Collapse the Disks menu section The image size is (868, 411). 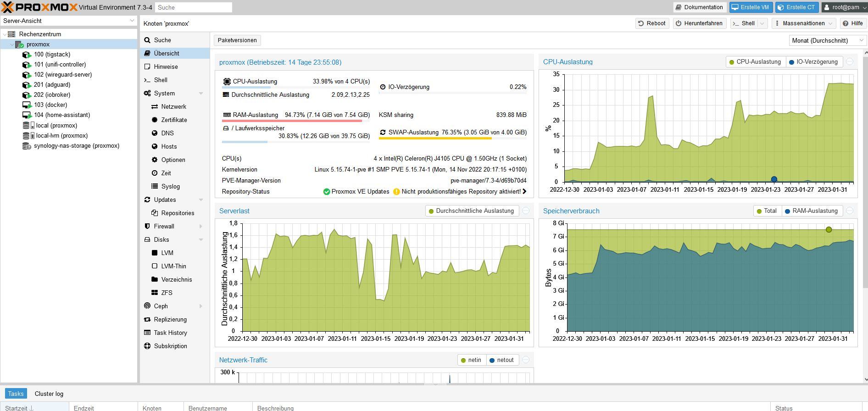201,240
